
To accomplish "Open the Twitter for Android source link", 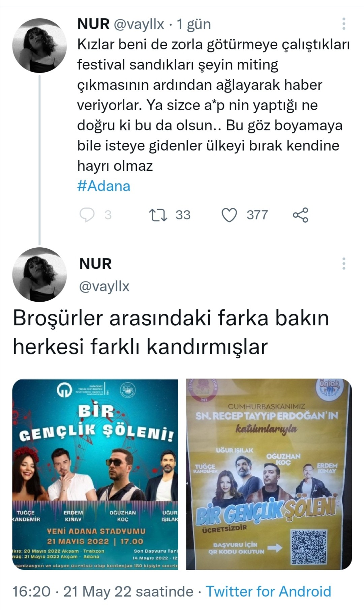I will pyautogui.click(x=269, y=591).
